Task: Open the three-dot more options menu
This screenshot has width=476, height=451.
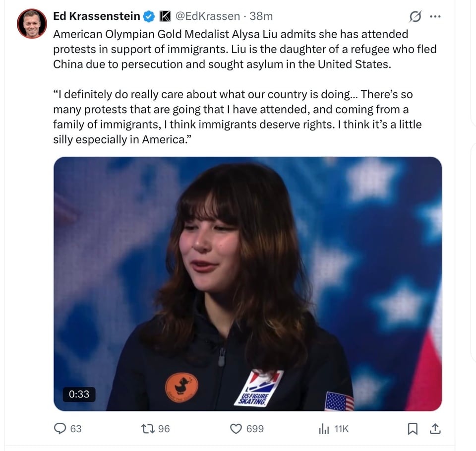Action: [435, 17]
